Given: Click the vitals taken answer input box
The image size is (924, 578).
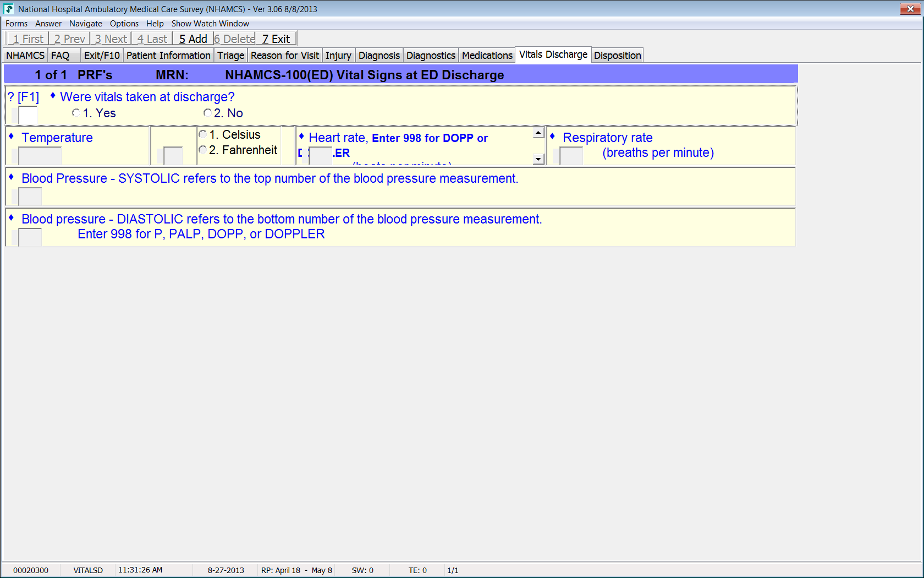Looking at the screenshot, I should [x=28, y=115].
